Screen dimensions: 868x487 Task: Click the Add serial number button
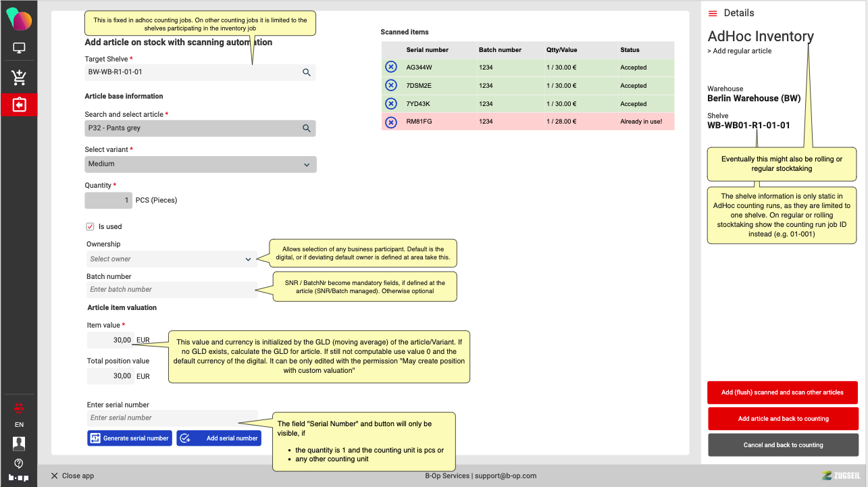pyautogui.click(x=219, y=438)
